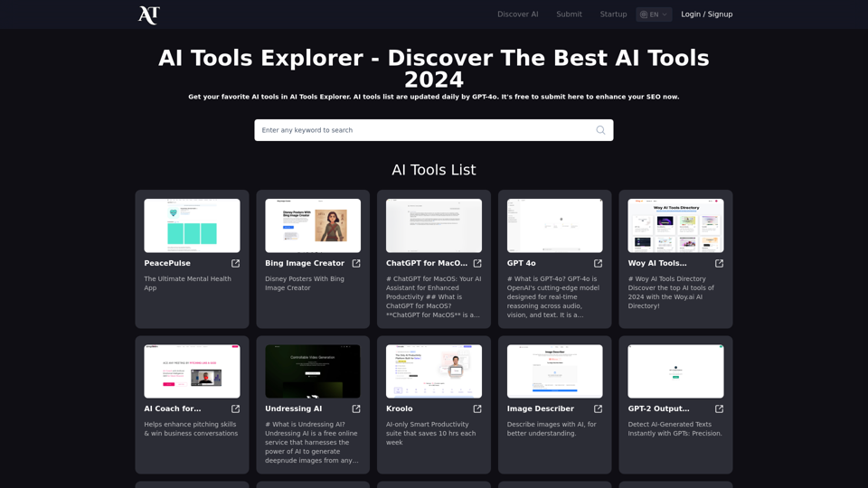
Task: Click the AI Coach for... title
Action: (173, 408)
